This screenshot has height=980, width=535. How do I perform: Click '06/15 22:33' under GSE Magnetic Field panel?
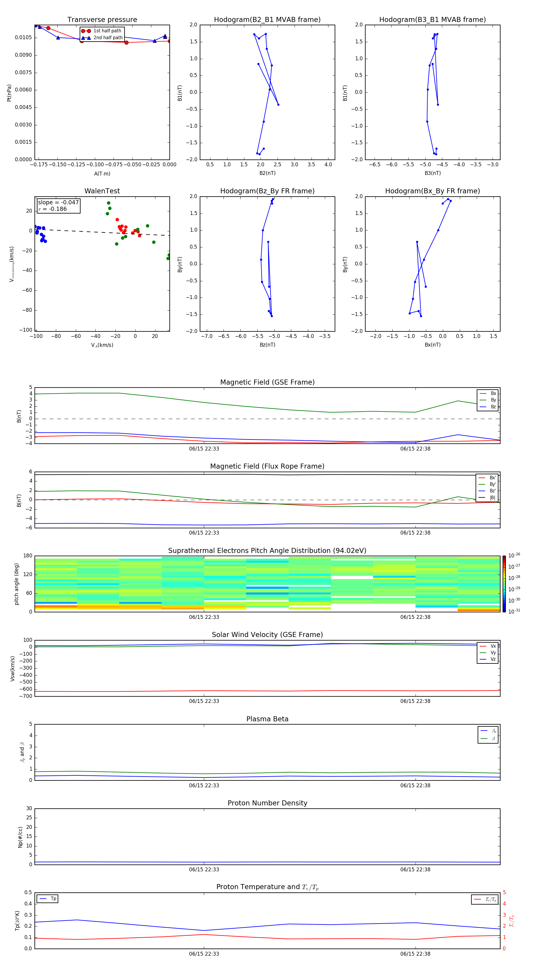click(204, 448)
